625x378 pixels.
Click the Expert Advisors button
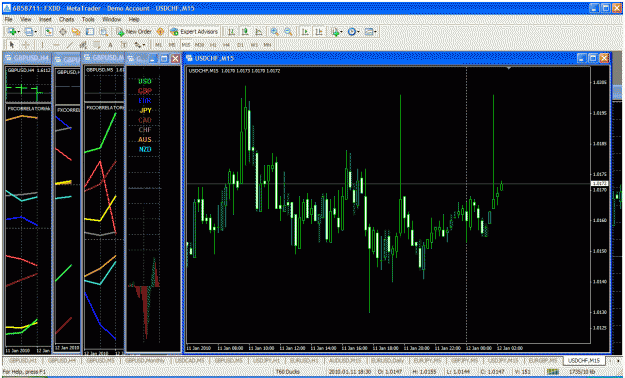pos(194,32)
